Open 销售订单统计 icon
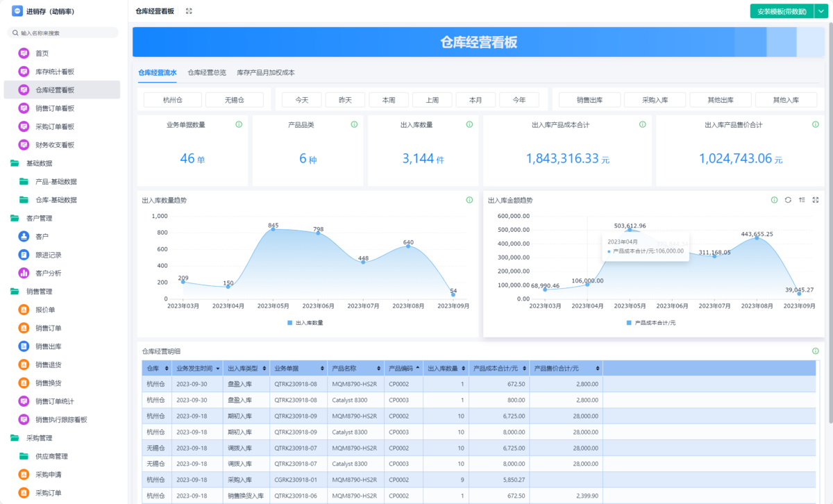The height and width of the screenshot is (504, 833). pyautogui.click(x=24, y=401)
